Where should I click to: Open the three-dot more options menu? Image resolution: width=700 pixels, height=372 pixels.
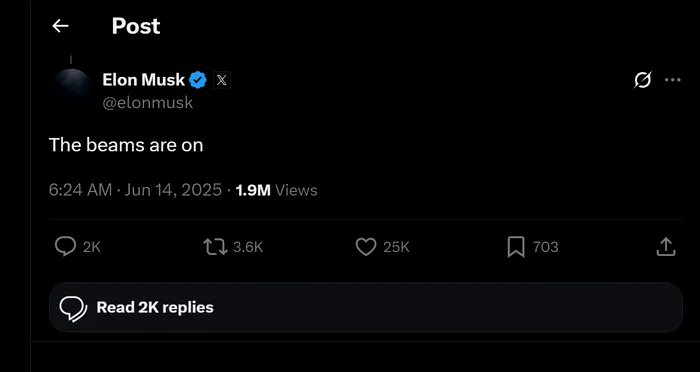[x=672, y=80]
